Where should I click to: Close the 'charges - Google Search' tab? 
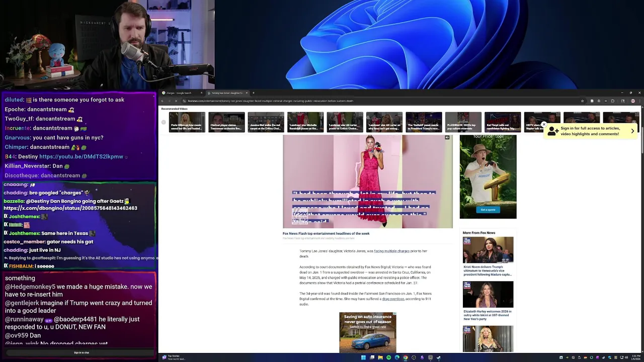point(201,93)
